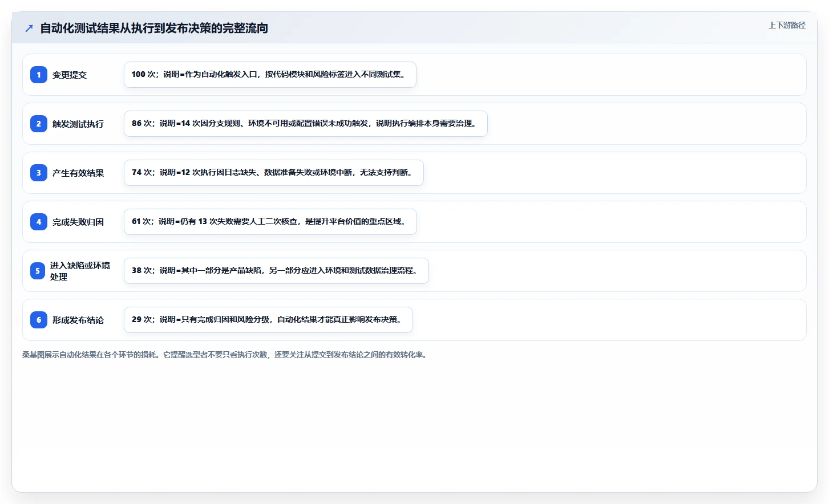
Task: Select the 形成发布结论 step label
Action: (x=78, y=320)
